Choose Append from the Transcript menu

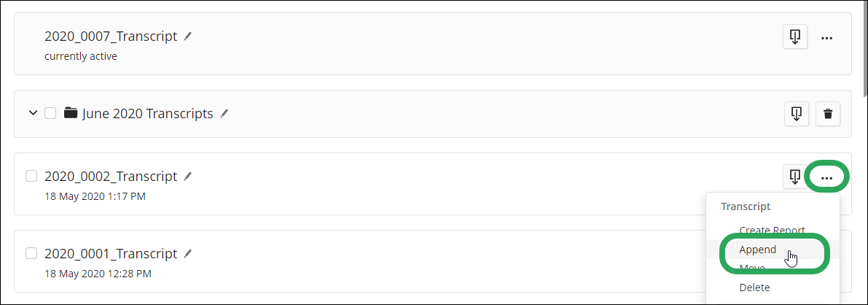tap(758, 250)
